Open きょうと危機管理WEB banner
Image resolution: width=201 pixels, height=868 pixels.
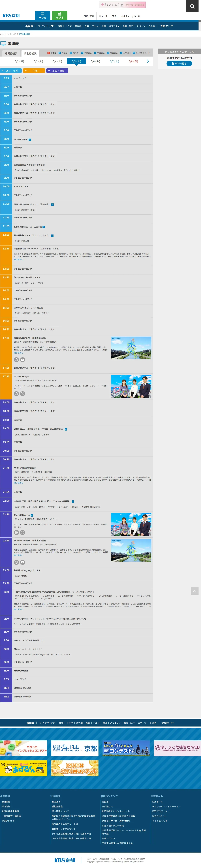pos(177,748)
